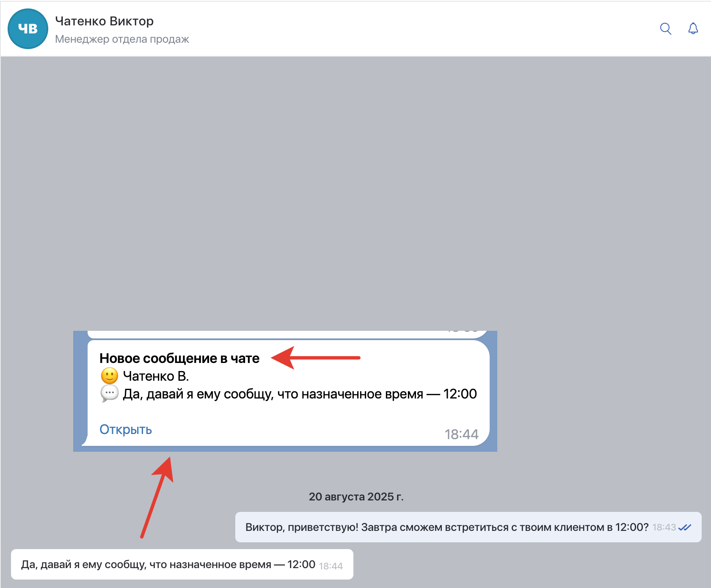Click the double-check read receipt icon
This screenshot has height=588, width=711.
pyautogui.click(x=684, y=528)
